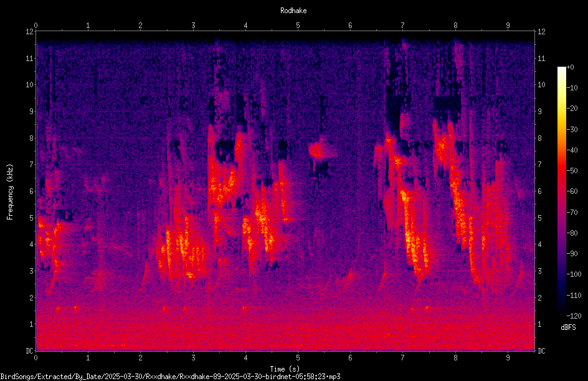This screenshot has height=381, width=588.
Task: Select the "+0" color scale label
Action: pos(570,67)
